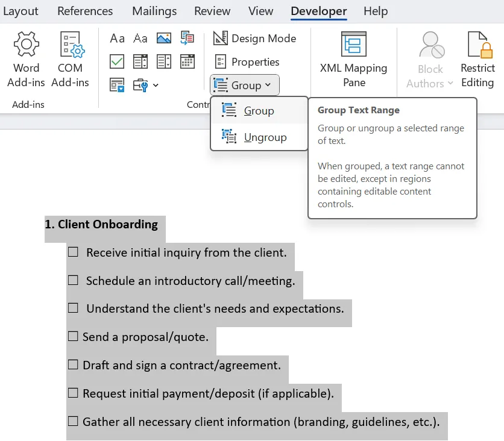Image resolution: width=504 pixels, height=441 pixels.
Task: Insert Picture content control
Action: click(164, 39)
